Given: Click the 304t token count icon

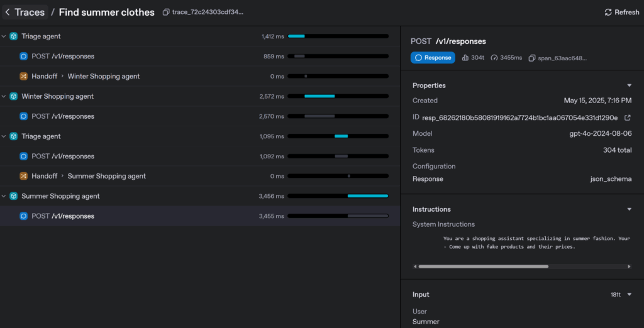Looking at the screenshot, I should click(x=465, y=58).
